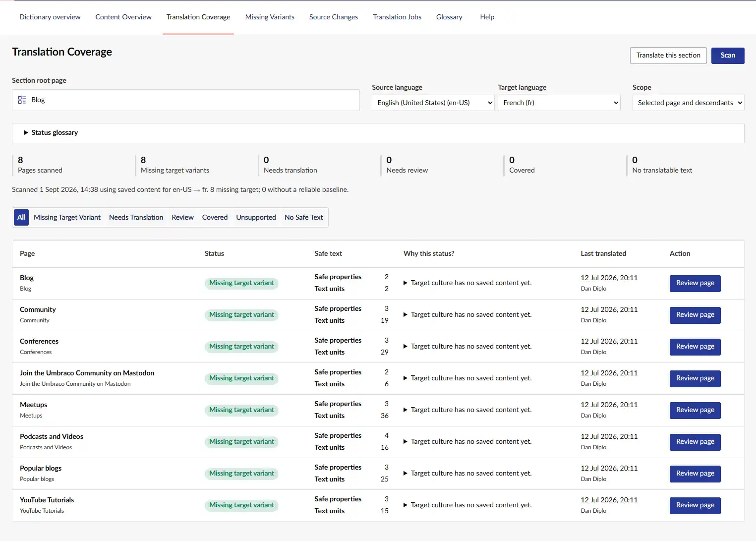Select the All filter
This screenshot has height=541, width=756.
click(x=21, y=217)
